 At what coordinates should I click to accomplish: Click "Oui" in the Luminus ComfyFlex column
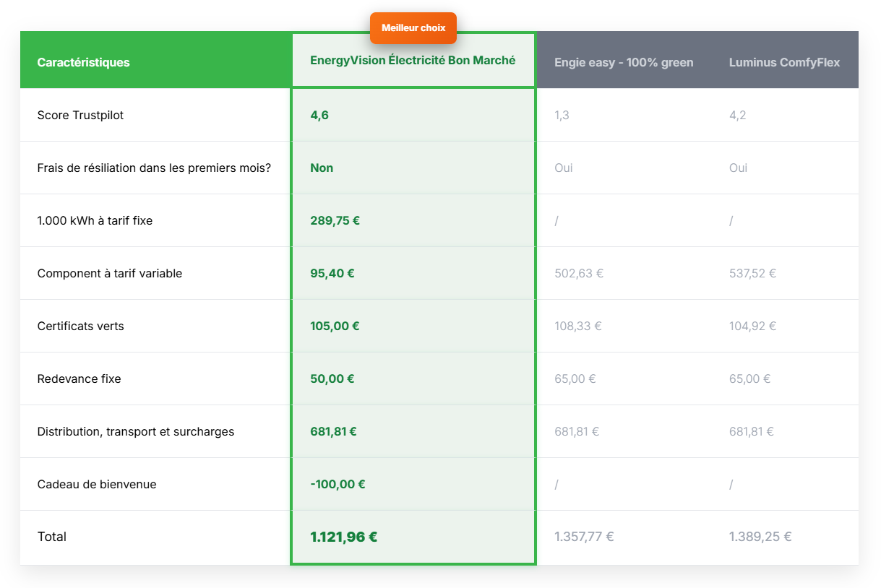[739, 168]
